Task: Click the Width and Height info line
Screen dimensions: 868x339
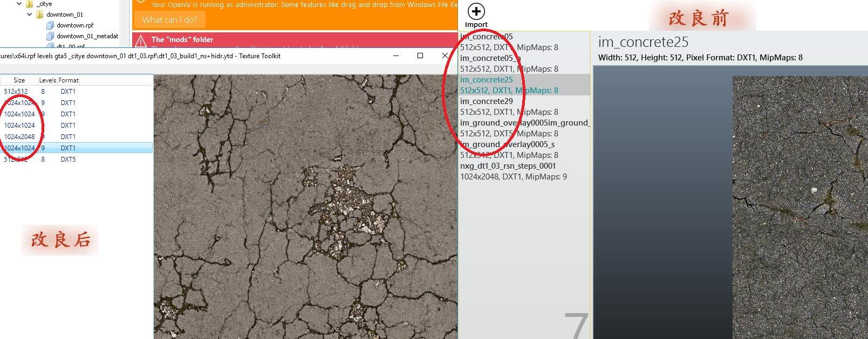Action: click(700, 58)
